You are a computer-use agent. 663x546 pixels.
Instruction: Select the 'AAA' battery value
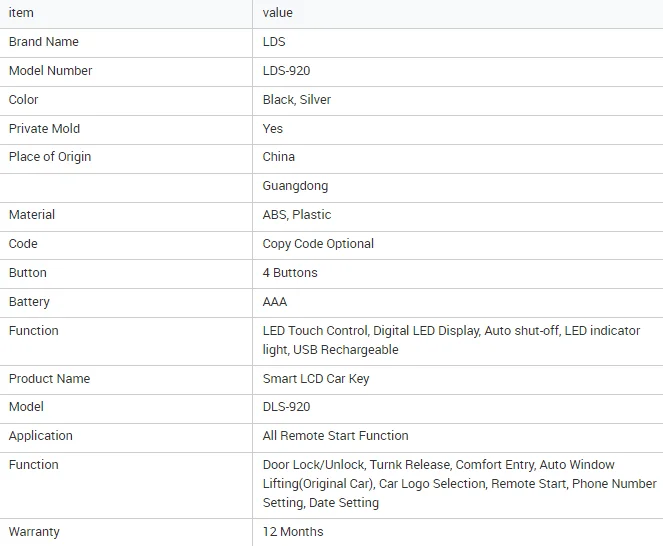[275, 302]
